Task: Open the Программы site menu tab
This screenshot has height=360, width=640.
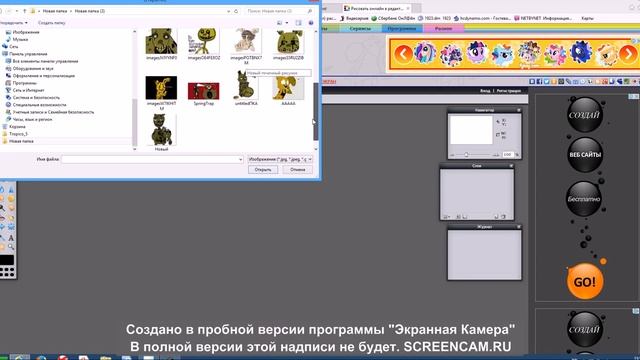Action: tap(402, 29)
